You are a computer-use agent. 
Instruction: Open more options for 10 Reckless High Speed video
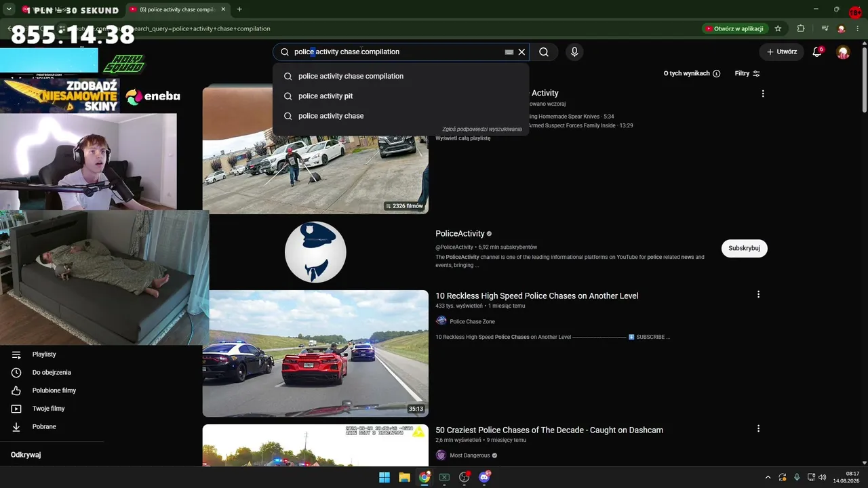(758, 294)
